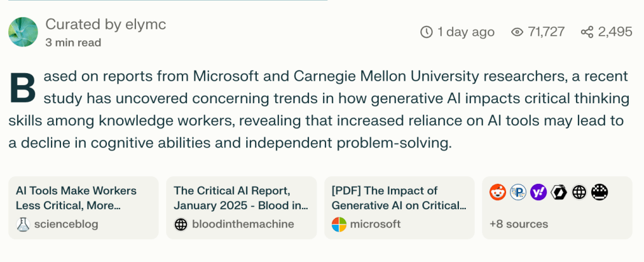Viewport: 644px width, 262px height.
Task: Click the Microsoft logo favicon
Action: point(339,224)
